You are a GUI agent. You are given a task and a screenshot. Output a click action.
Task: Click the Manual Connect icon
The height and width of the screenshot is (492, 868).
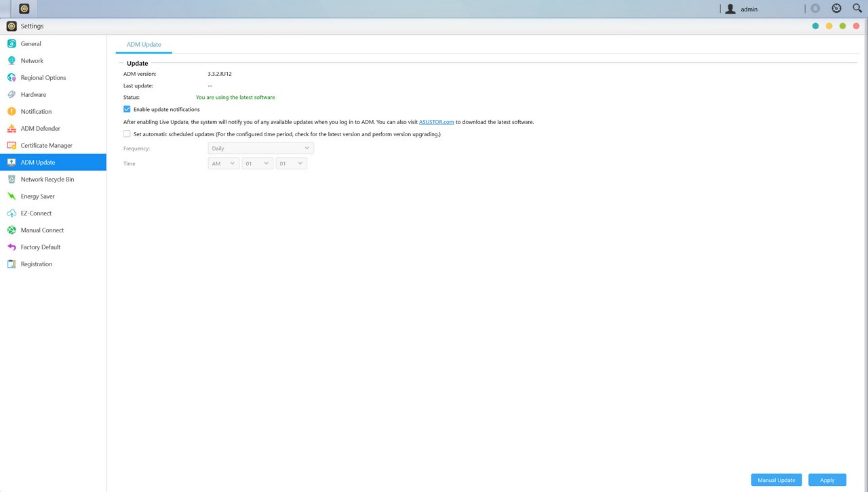pos(12,230)
